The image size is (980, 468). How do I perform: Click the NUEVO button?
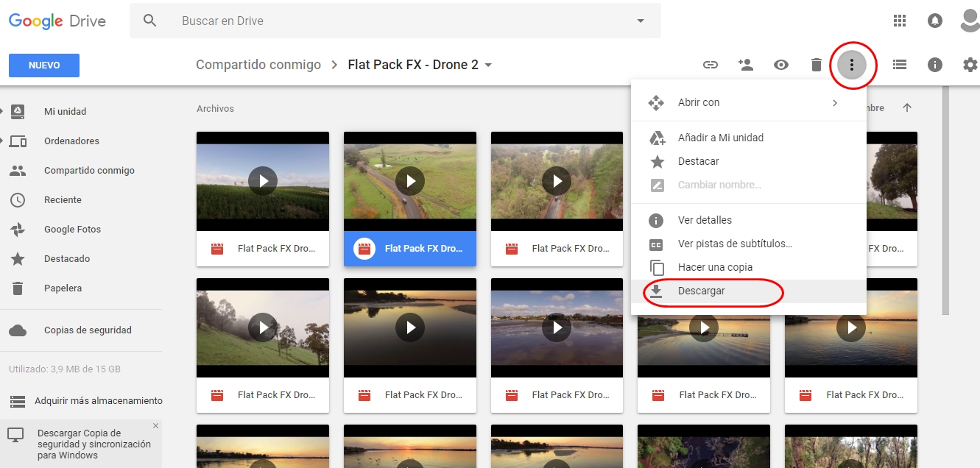[44, 65]
